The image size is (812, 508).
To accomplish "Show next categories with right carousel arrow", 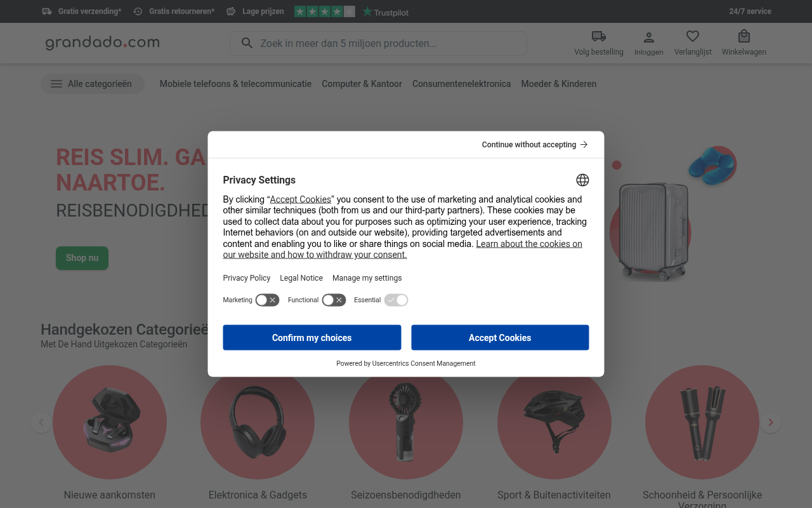I will (x=771, y=422).
